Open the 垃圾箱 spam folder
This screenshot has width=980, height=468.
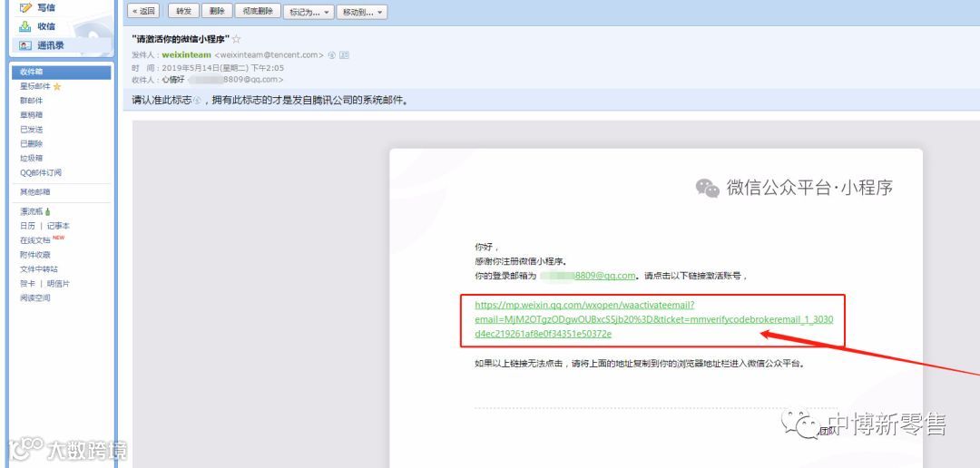[x=31, y=158]
